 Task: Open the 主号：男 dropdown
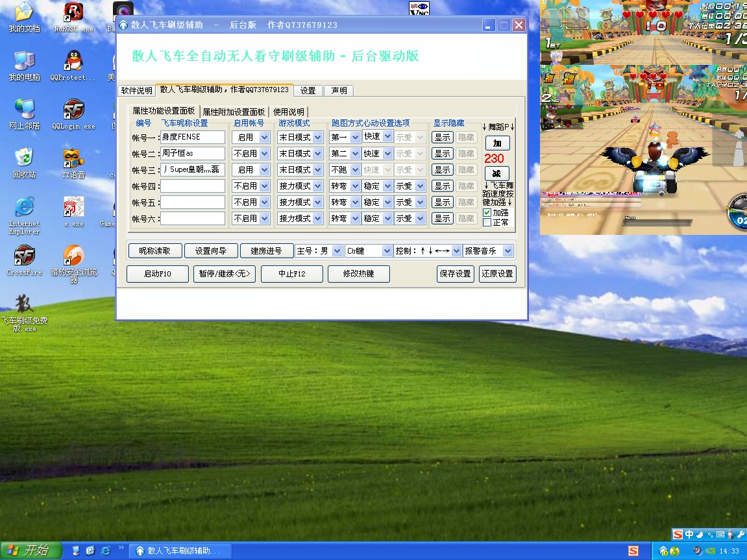coord(337,250)
